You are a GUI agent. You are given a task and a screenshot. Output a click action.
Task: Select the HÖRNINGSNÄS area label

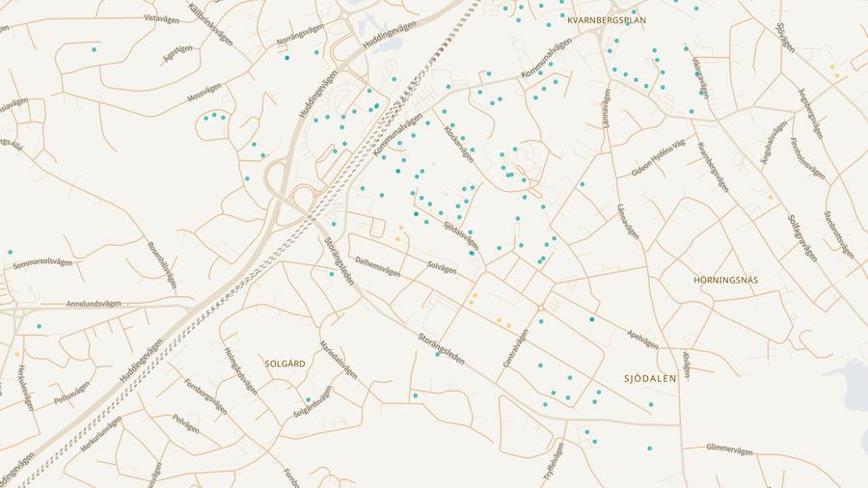point(725,280)
